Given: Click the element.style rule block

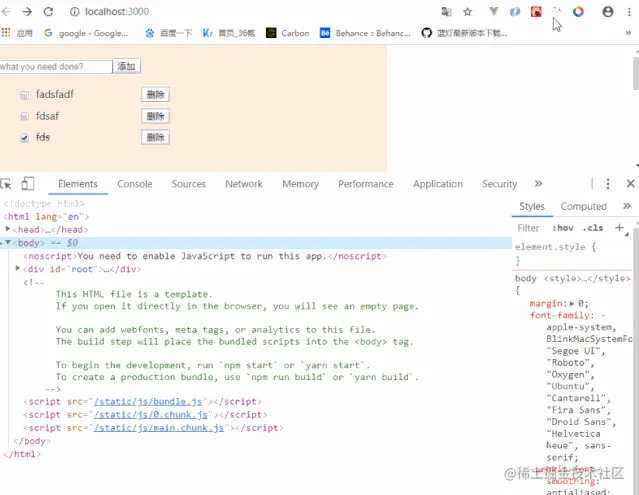Looking at the screenshot, I should tap(572, 253).
